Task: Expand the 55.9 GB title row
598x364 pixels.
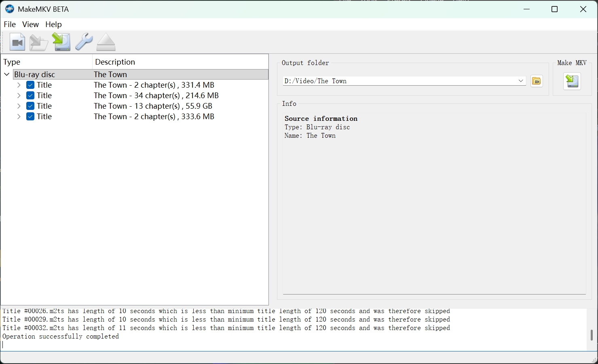Action: tap(19, 106)
